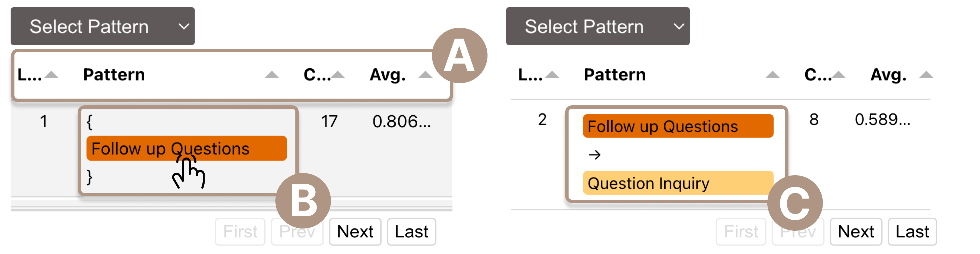
Task: Click the Next page button in left panel
Action: (x=355, y=232)
